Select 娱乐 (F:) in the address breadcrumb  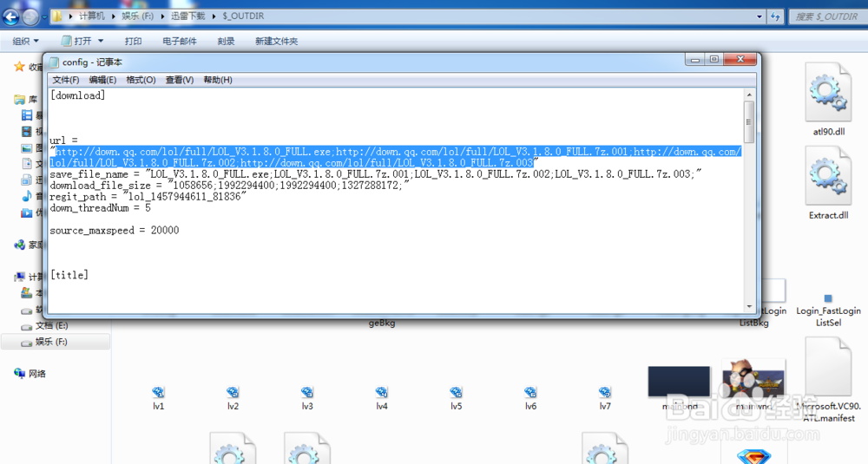[x=138, y=16]
